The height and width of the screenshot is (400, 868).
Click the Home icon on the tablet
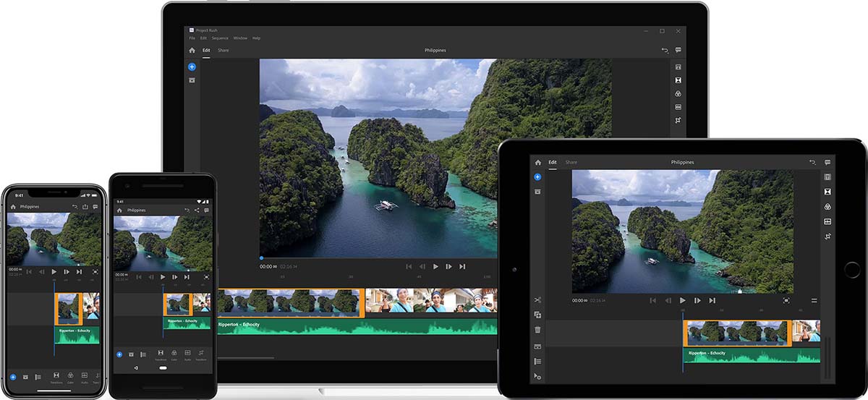click(537, 163)
